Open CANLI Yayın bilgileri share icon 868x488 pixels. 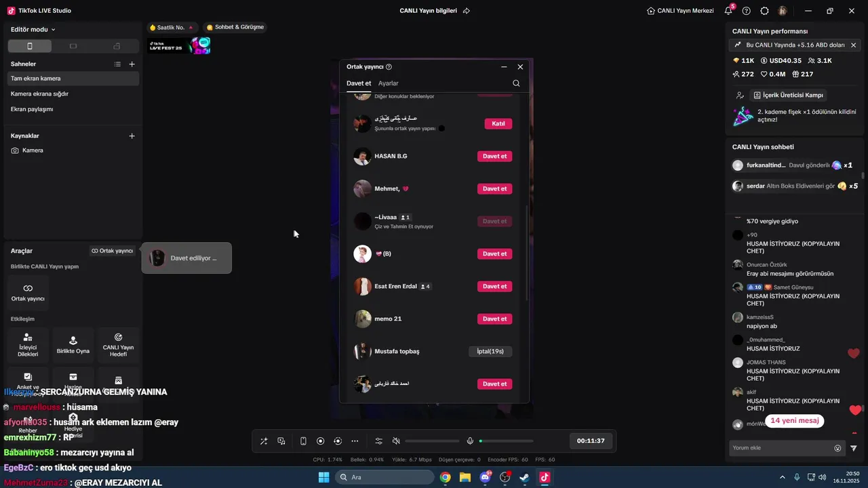467,11
